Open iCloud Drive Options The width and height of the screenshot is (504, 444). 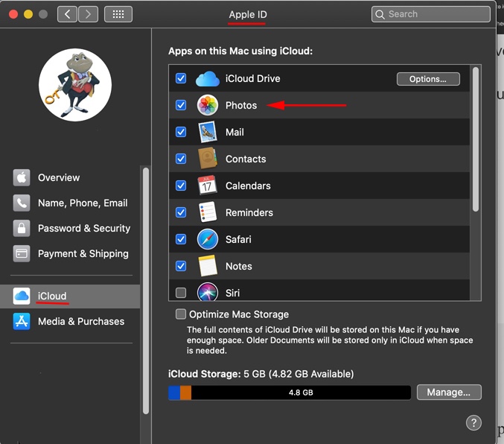pyautogui.click(x=428, y=79)
